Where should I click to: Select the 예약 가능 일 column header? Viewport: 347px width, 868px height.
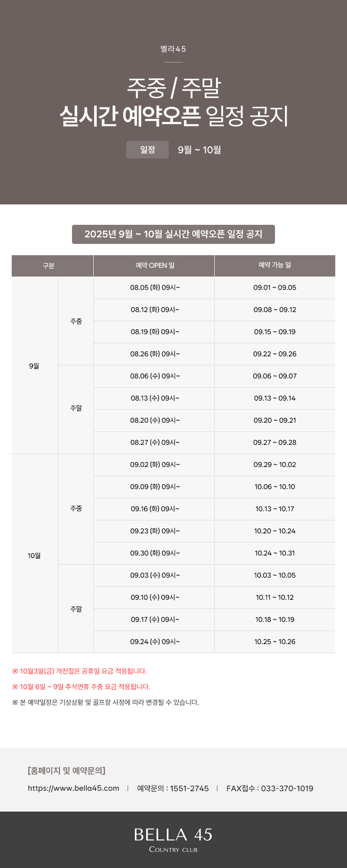[275, 266]
